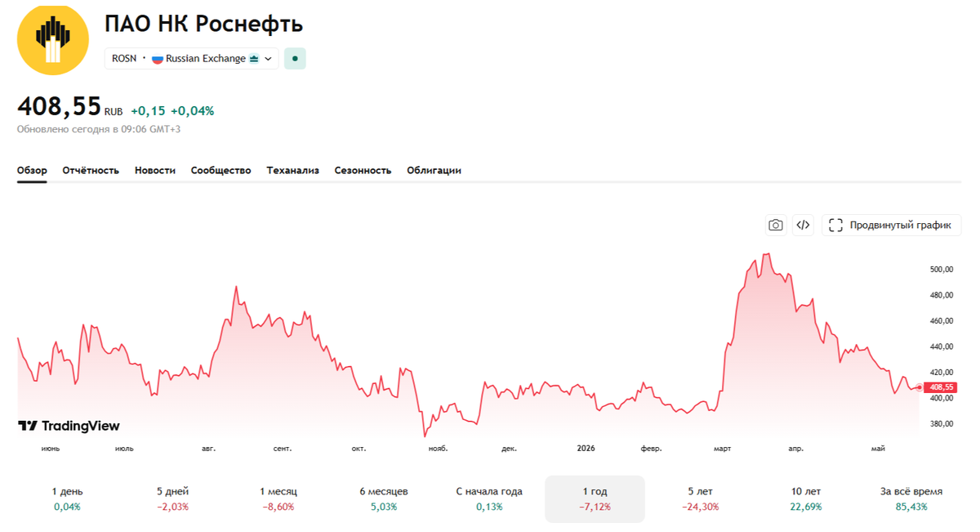The width and height of the screenshot is (980, 532).
Task: Switch to the 'Теханализ' tab
Action: point(292,170)
